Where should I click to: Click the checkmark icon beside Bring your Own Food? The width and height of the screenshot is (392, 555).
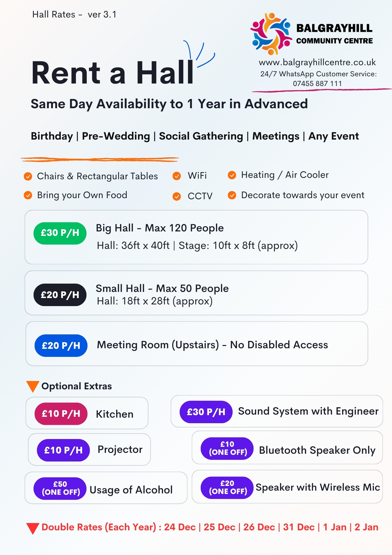(x=28, y=195)
